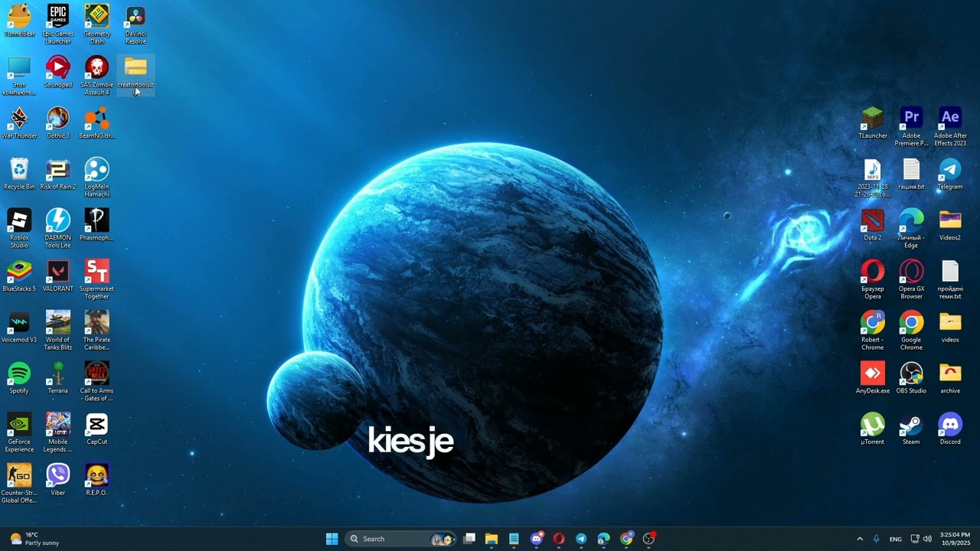Click Robert - Chrome profile shortcut
This screenshot has height=551, width=980.
pyautogui.click(x=873, y=330)
